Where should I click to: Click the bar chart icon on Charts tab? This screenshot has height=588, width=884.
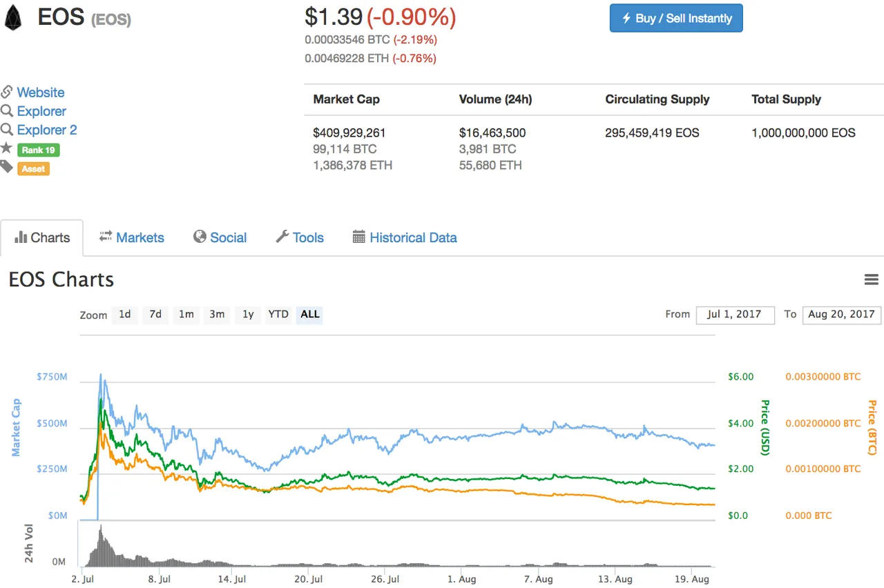pyautogui.click(x=21, y=237)
